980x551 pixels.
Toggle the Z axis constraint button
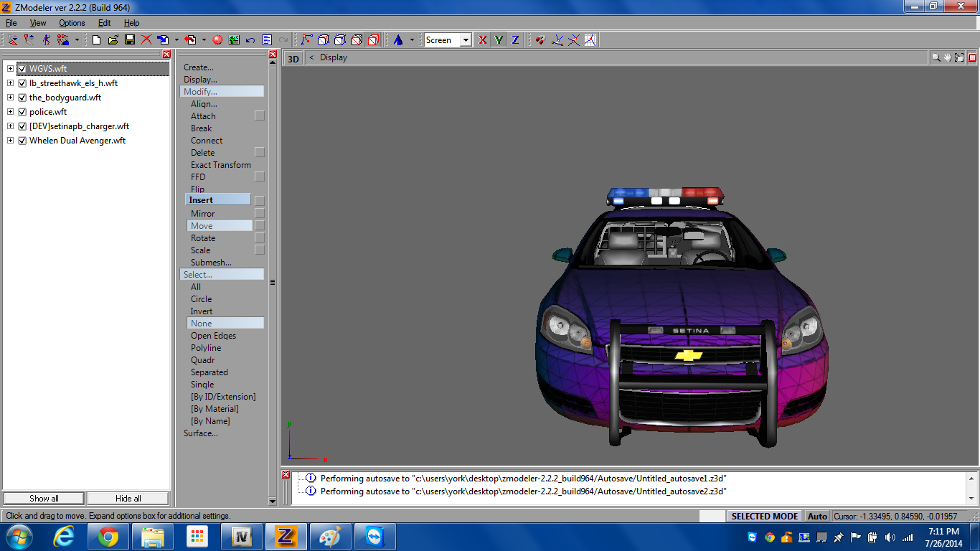(x=514, y=40)
